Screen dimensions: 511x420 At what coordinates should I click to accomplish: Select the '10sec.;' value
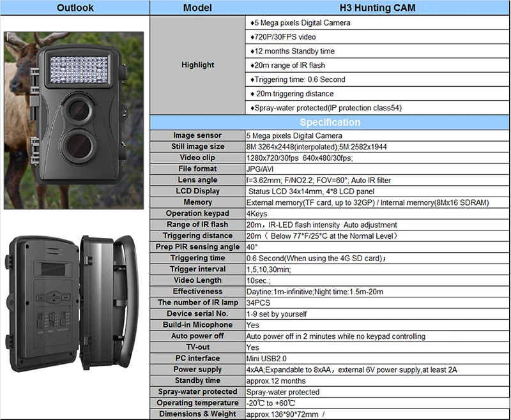[x=258, y=281]
